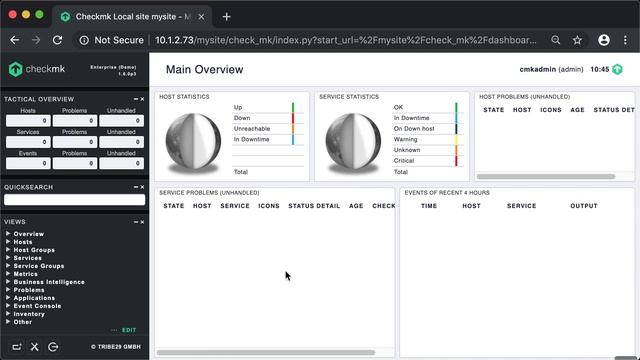Click the Hosts Unhandled count value
This screenshot has width=640, height=360.
(122, 121)
